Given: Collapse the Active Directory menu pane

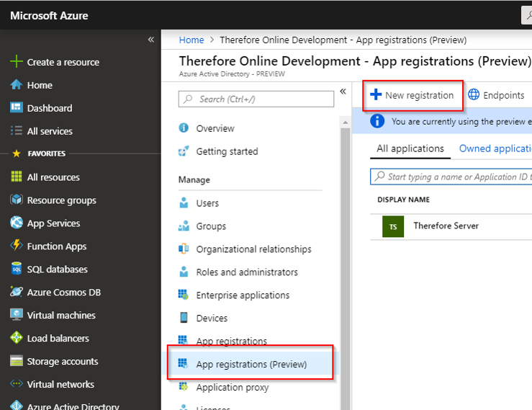Looking at the screenshot, I should tap(343, 92).
